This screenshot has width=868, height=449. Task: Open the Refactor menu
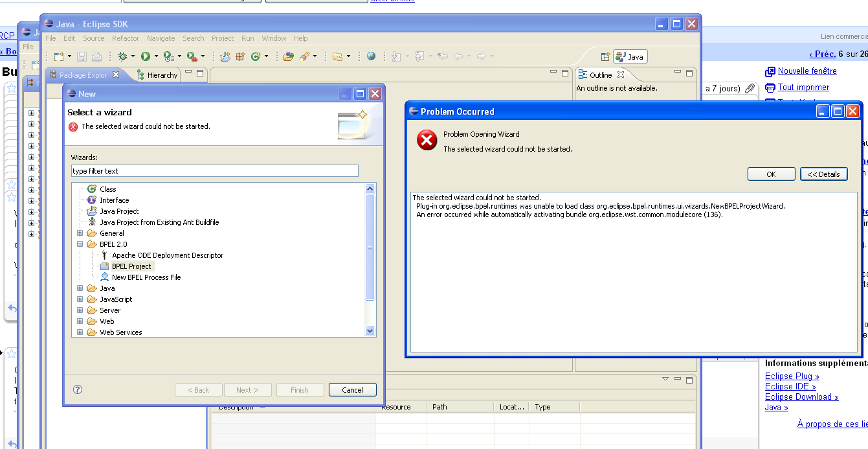[126, 38]
